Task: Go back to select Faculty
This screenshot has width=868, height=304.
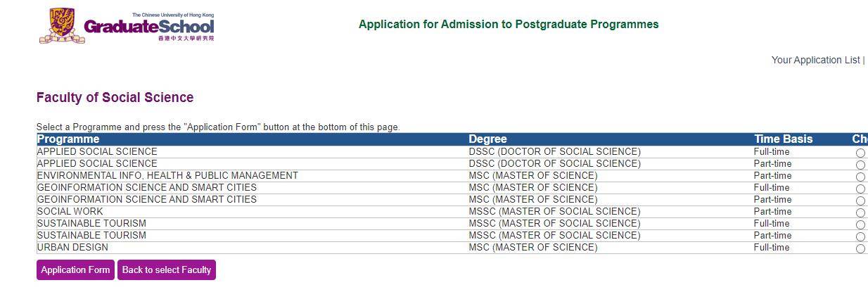Action: [x=167, y=270]
